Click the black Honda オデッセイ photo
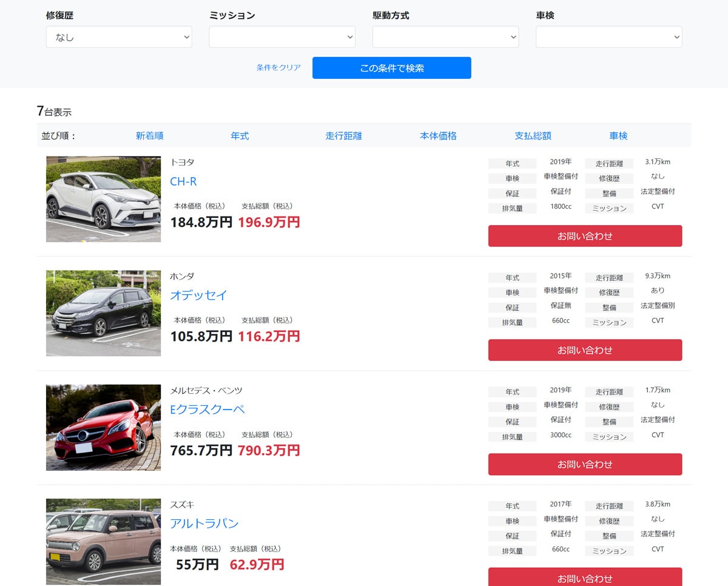Viewport: 728px width, 586px height. 104,313
